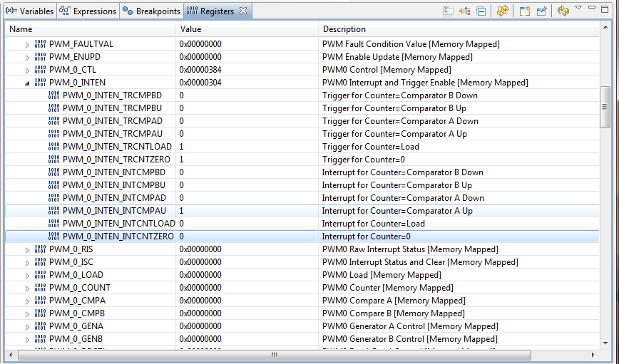This screenshot has width=619, height=364.
Task: Select the PWM_0_INTEN_INTCNTZERO row name
Action: pyautogui.click(x=118, y=236)
